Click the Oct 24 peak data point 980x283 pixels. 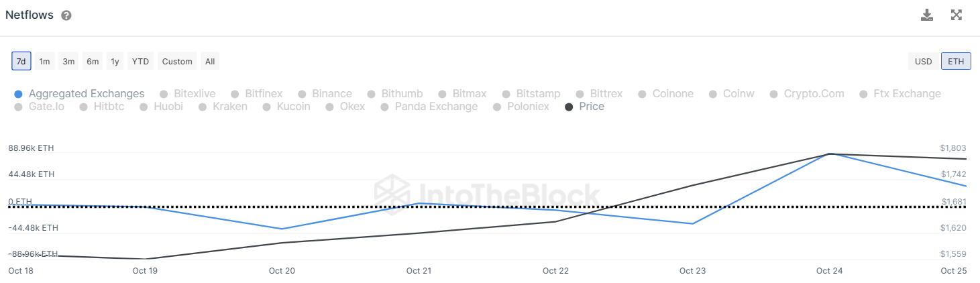click(x=830, y=154)
